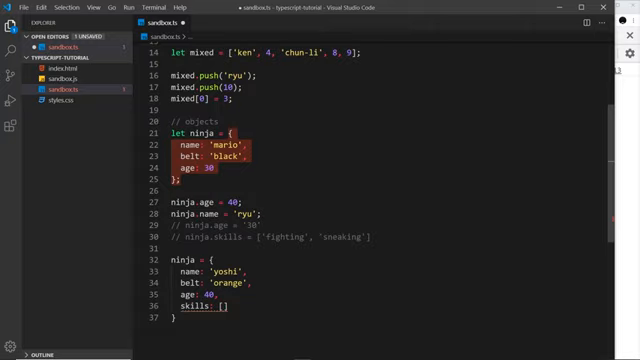The image size is (640, 360).
Task: Click the commented ninja.skills line
Action: click(271, 237)
